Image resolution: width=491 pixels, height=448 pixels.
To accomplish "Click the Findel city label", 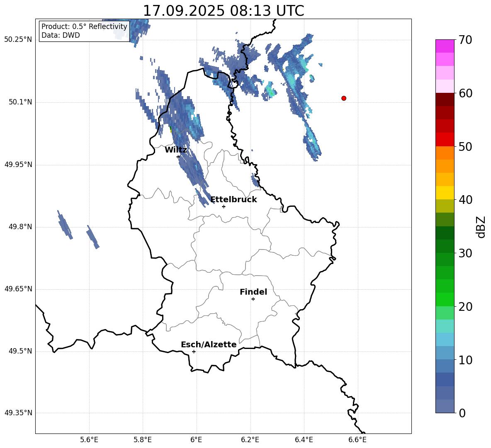I will (253, 292).
